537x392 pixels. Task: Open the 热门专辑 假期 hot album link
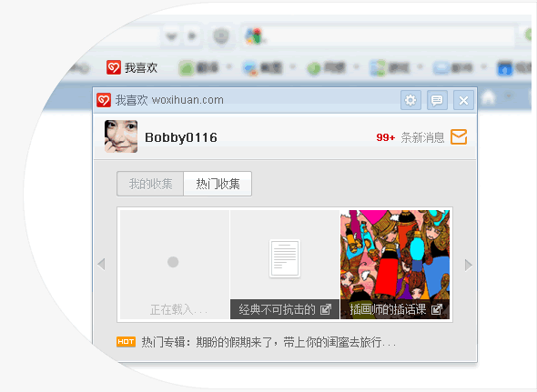268,342
